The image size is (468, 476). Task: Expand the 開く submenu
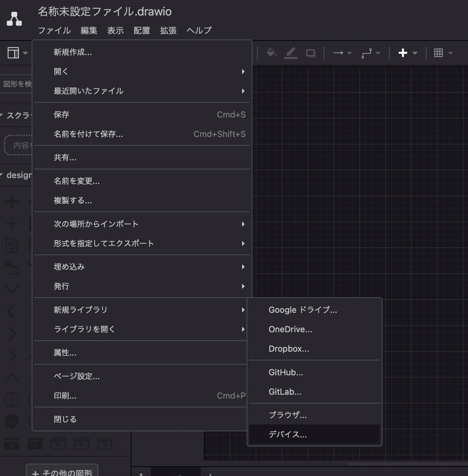coord(142,72)
